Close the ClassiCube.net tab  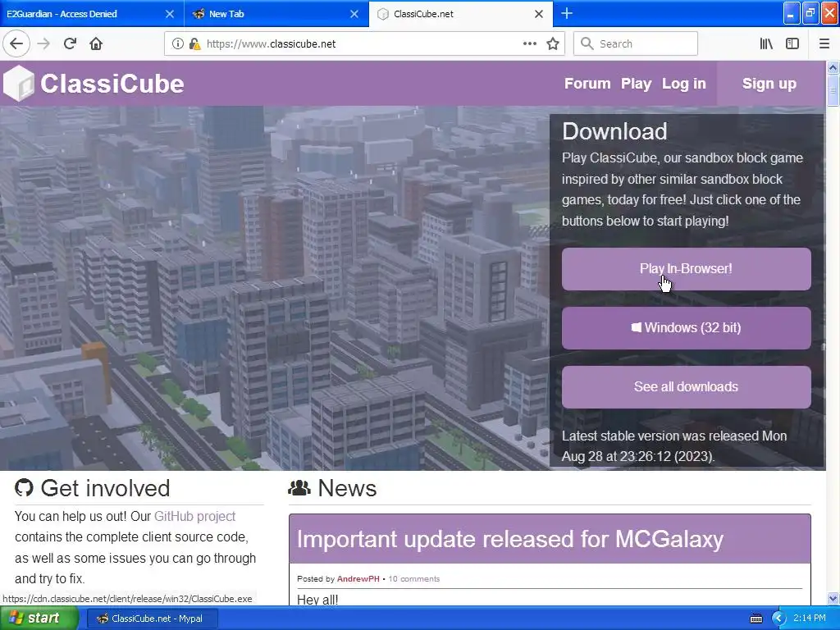click(539, 14)
